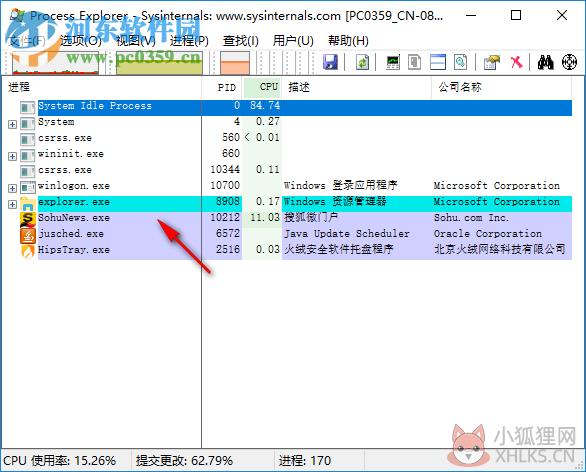Click the HipsTray.exe flame icon
The height and width of the screenshot is (472, 586).
(28, 251)
